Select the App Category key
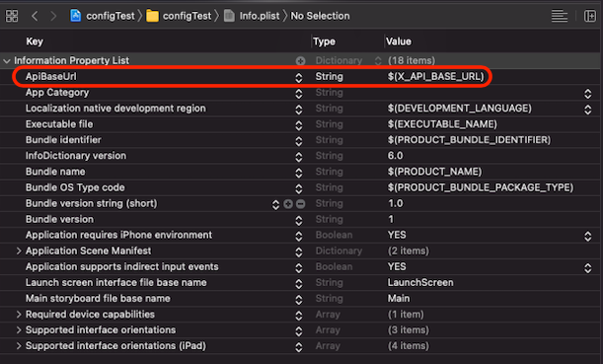The image size is (603, 364). (x=57, y=93)
